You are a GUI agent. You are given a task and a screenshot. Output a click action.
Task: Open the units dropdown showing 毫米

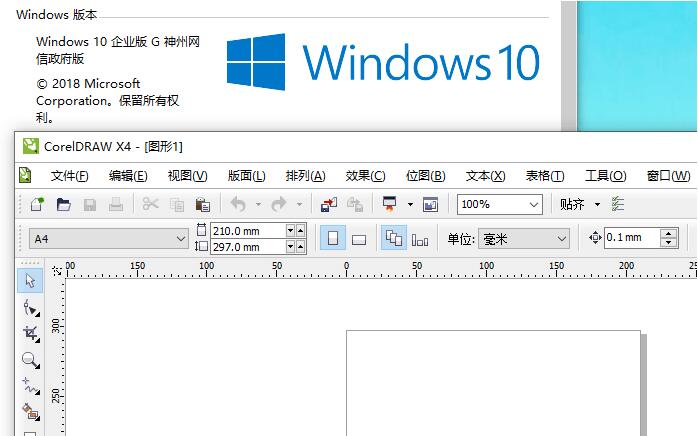pos(524,239)
